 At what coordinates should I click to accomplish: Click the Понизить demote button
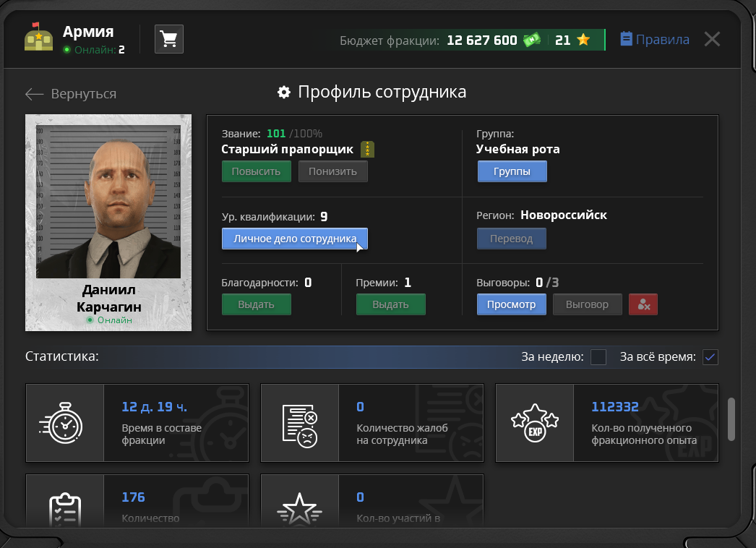[332, 171]
